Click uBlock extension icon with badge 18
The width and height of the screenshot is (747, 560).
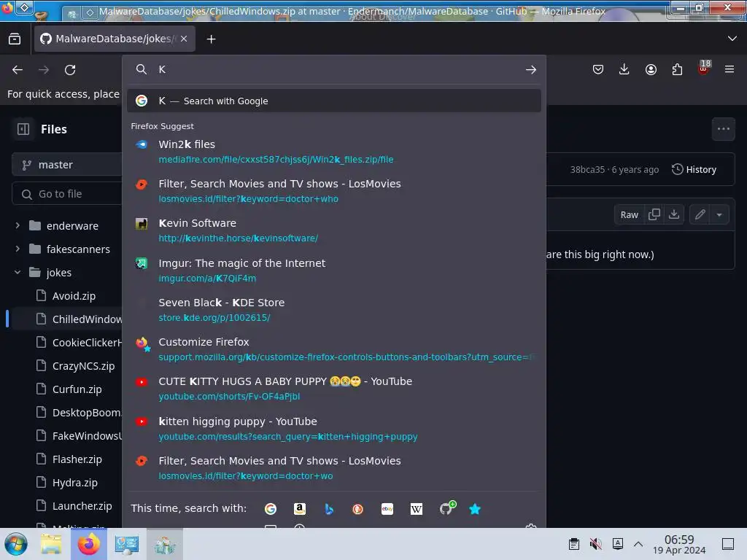[704, 68]
